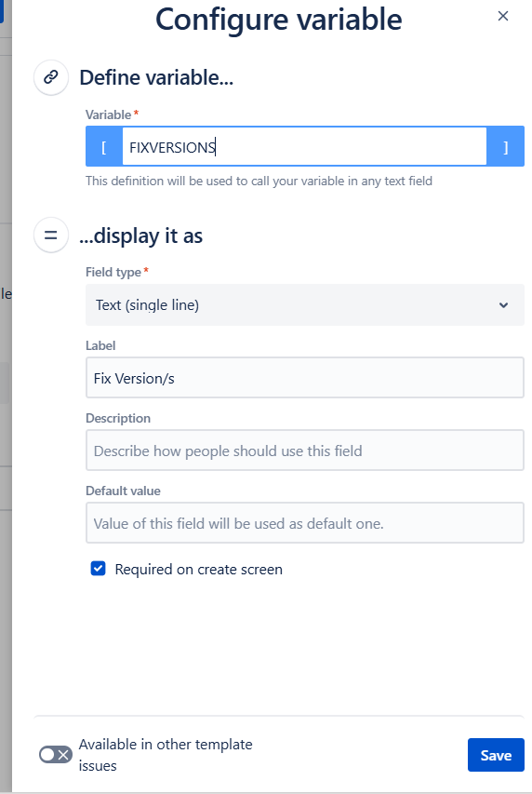Click the Label field with Fix Version/s
This screenshot has width=532, height=794.
(x=305, y=378)
